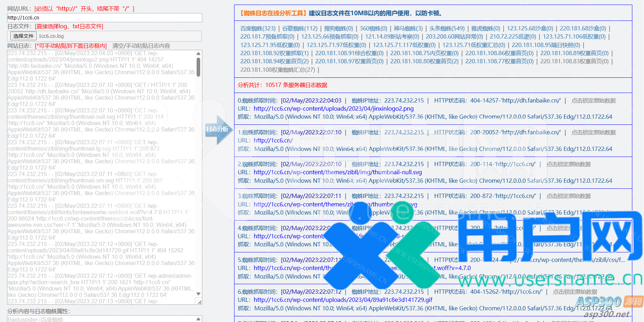
Task: Filter by 谷歌蜘蛛(112)
Action: click(300, 28)
